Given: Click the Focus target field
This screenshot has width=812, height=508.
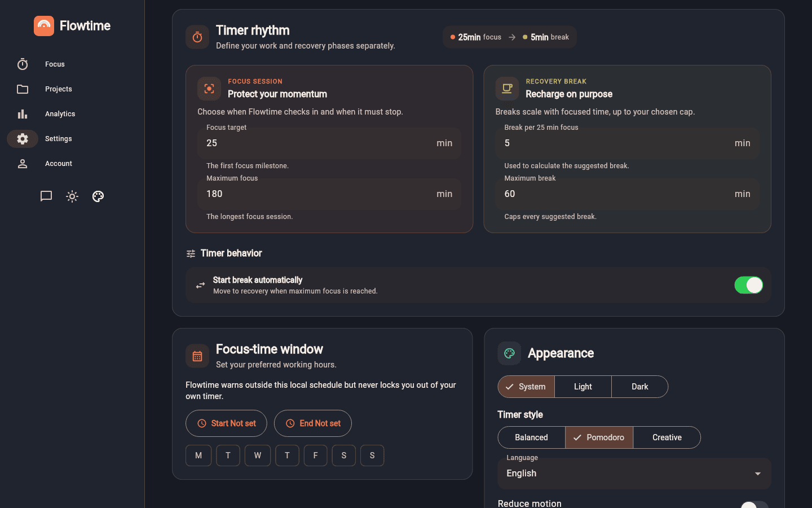Looking at the screenshot, I should [x=329, y=143].
